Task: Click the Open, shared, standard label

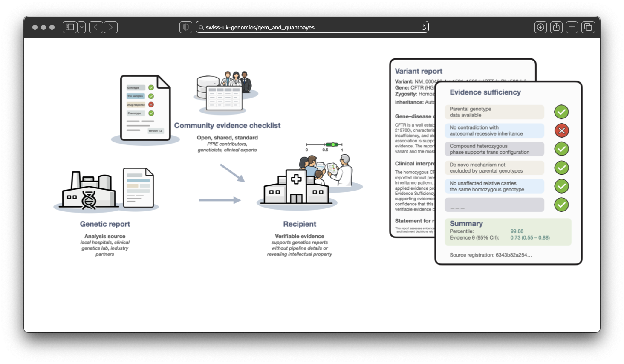Action: click(x=227, y=138)
